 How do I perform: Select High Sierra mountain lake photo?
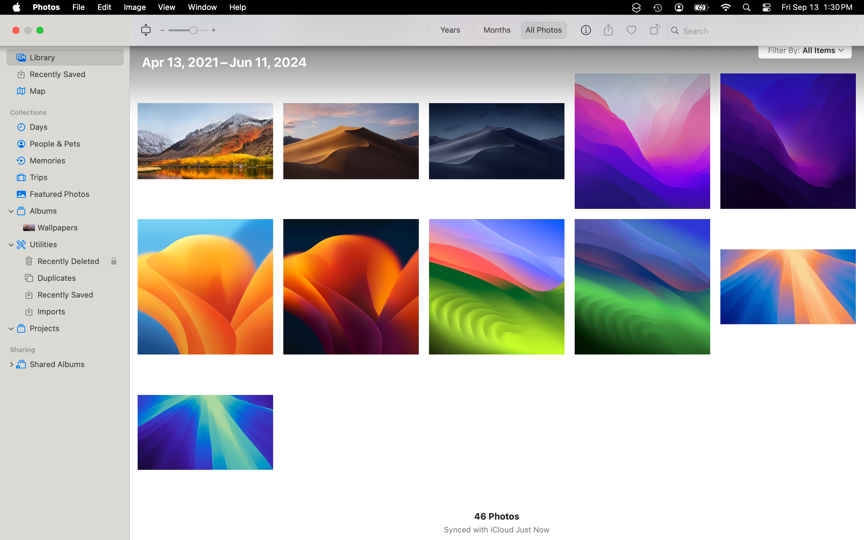[x=205, y=141]
